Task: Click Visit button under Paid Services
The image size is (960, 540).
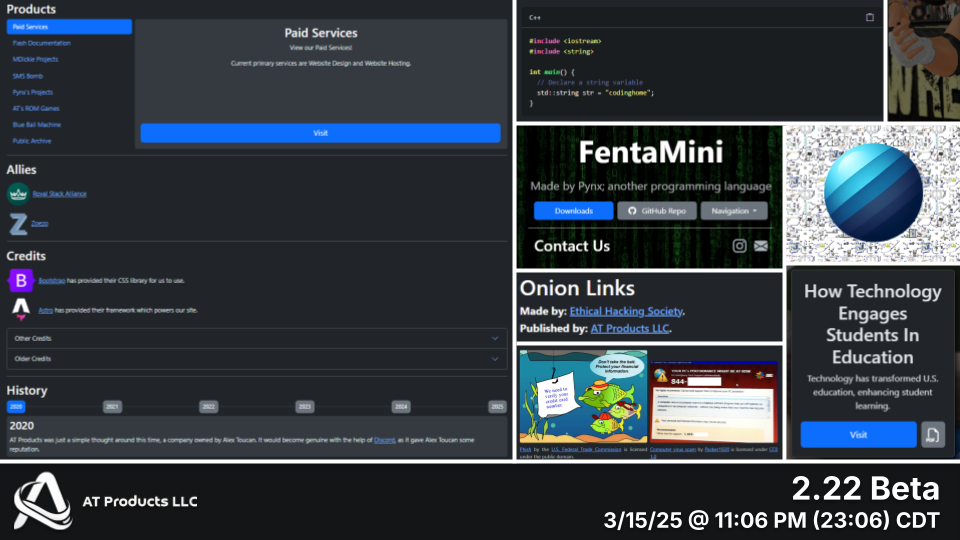Action: point(320,133)
